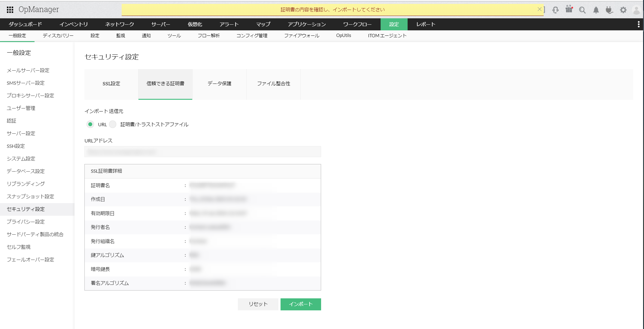
Task: Click the gift icon for new features
Action: 569,9
